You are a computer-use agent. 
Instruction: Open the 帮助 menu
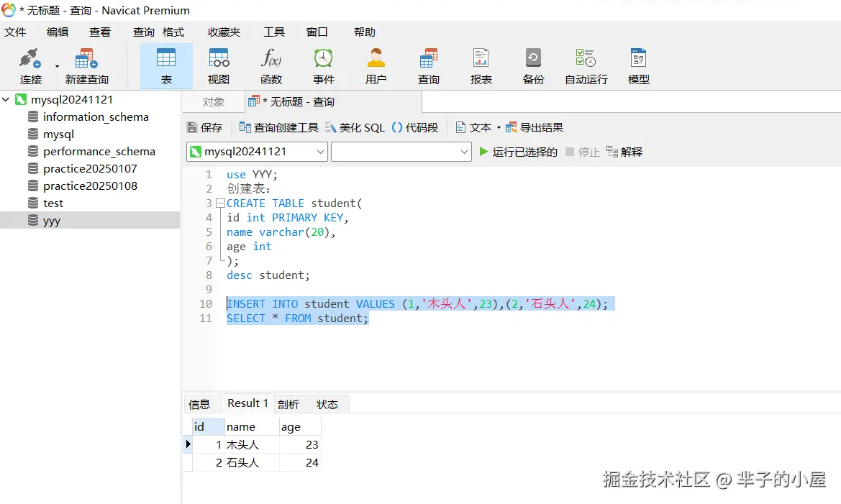click(x=365, y=32)
